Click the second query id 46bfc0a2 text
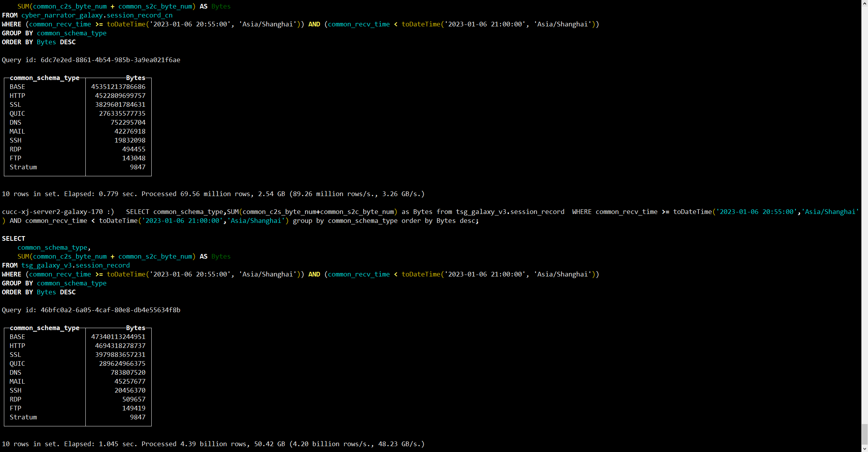The width and height of the screenshot is (868, 452). [110, 310]
